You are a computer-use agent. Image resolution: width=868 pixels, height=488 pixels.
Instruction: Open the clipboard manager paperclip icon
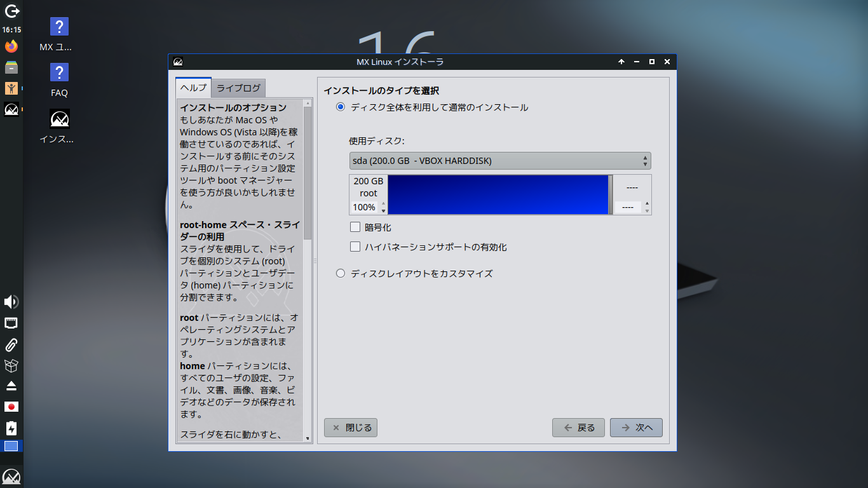(x=11, y=344)
